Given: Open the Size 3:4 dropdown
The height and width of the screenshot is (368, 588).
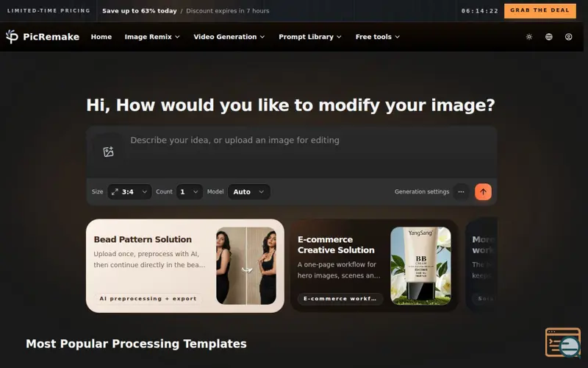Looking at the screenshot, I should click(x=129, y=192).
